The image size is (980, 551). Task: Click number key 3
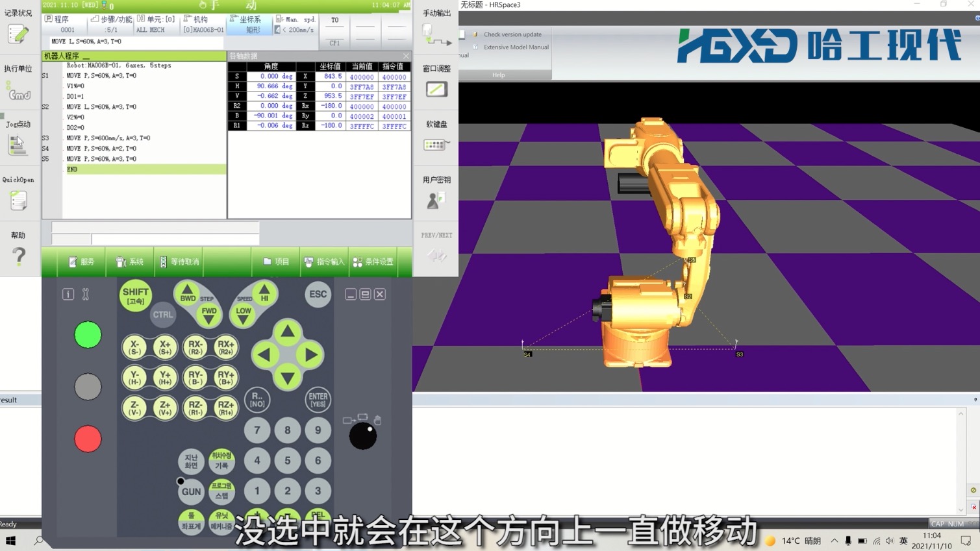pos(318,491)
